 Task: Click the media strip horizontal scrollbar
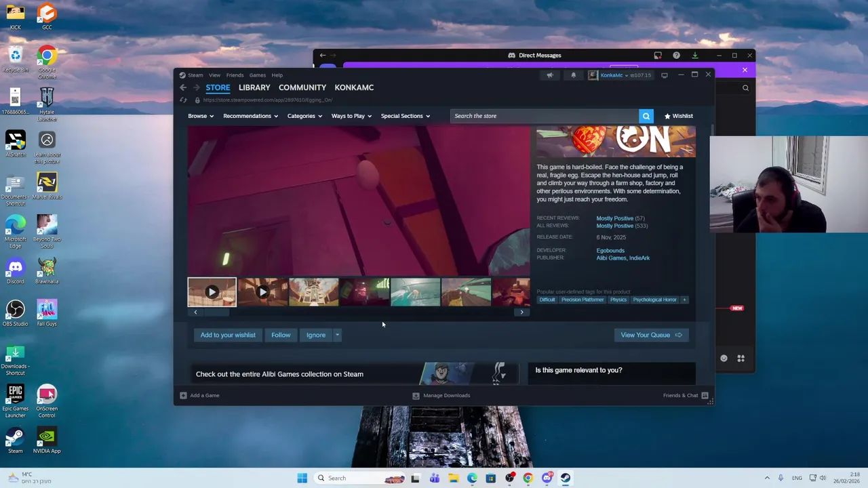[x=359, y=312]
